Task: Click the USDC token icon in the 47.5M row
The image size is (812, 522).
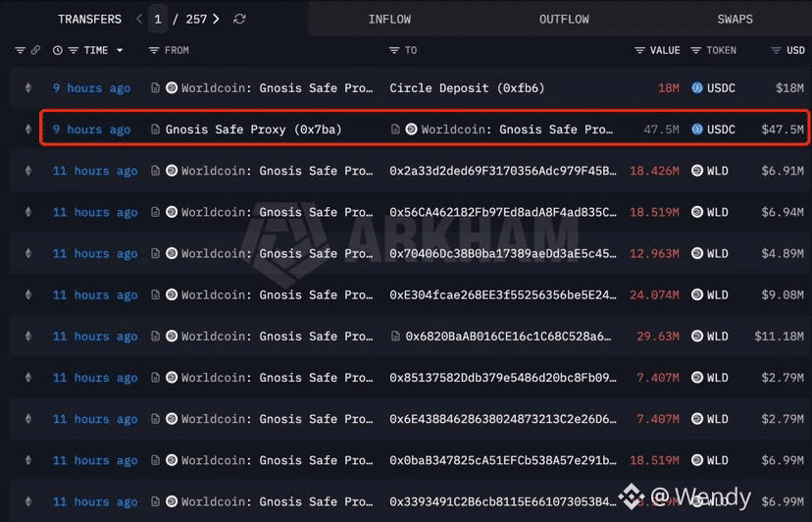Action: [x=697, y=130]
